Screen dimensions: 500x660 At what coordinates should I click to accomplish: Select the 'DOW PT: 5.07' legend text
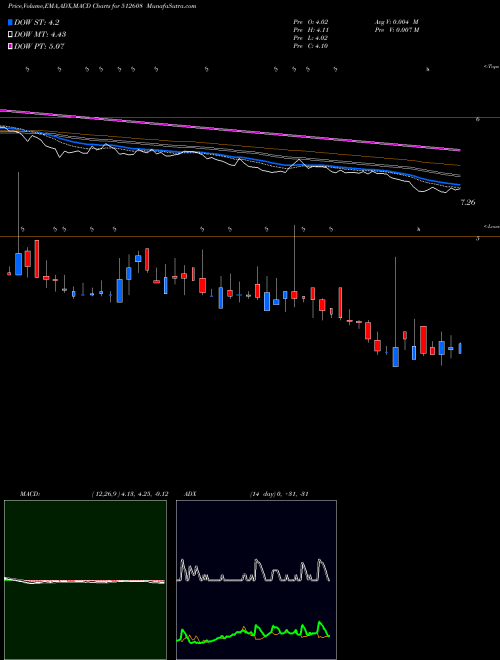[39, 46]
